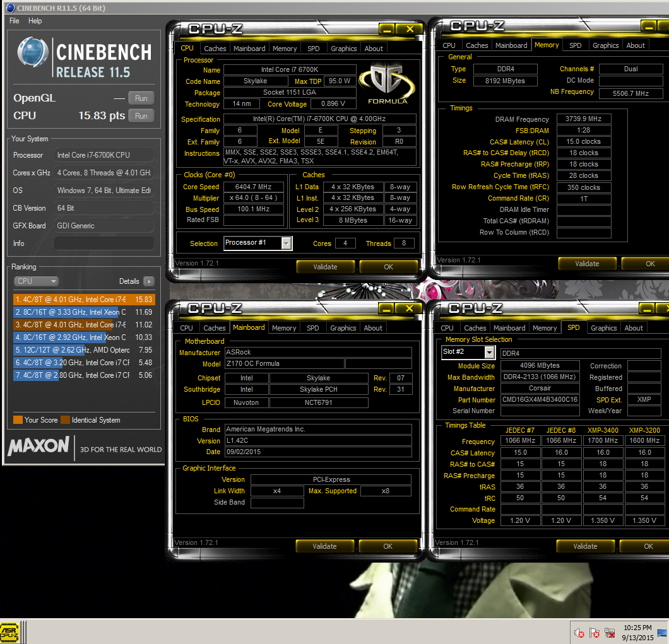Run the OpenGL benchmark
The width and height of the screenshot is (669, 644).
[x=141, y=98]
